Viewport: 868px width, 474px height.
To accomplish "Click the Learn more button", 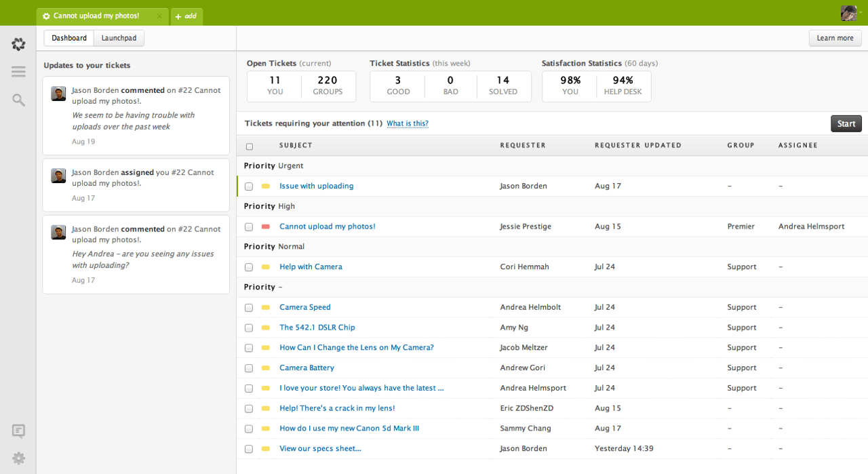I will click(835, 38).
